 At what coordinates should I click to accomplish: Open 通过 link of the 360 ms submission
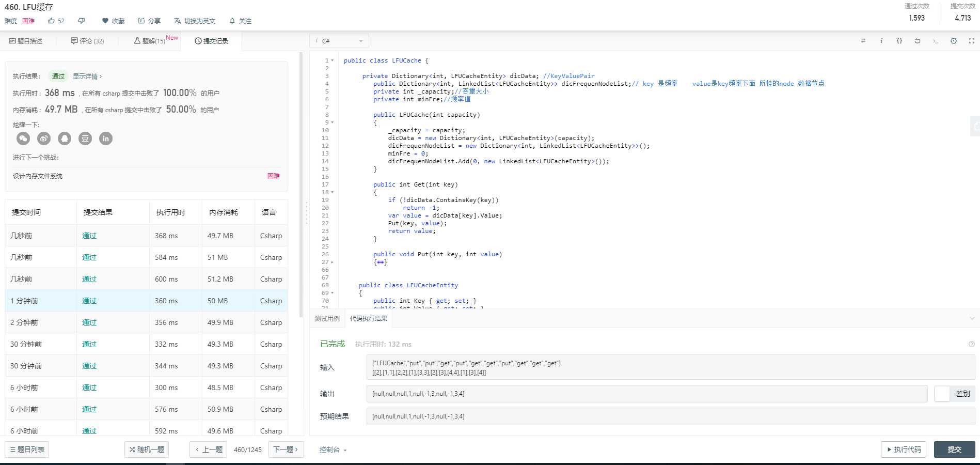[x=89, y=301]
